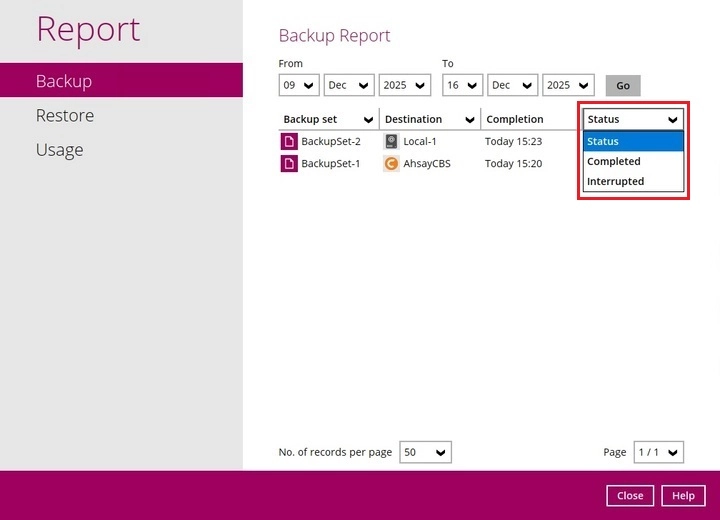Open the From month dropdown
The image size is (720, 520).
click(348, 86)
